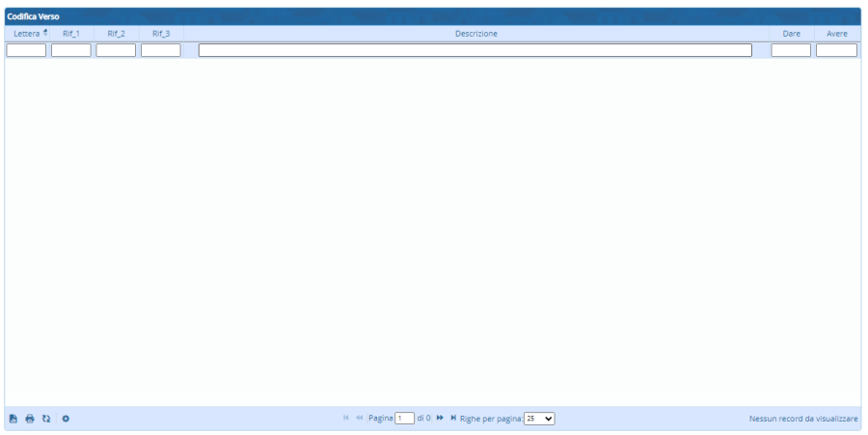The height and width of the screenshot is (435, 868).
Task: Go to the first page
Action: click(x=346, y=418)
